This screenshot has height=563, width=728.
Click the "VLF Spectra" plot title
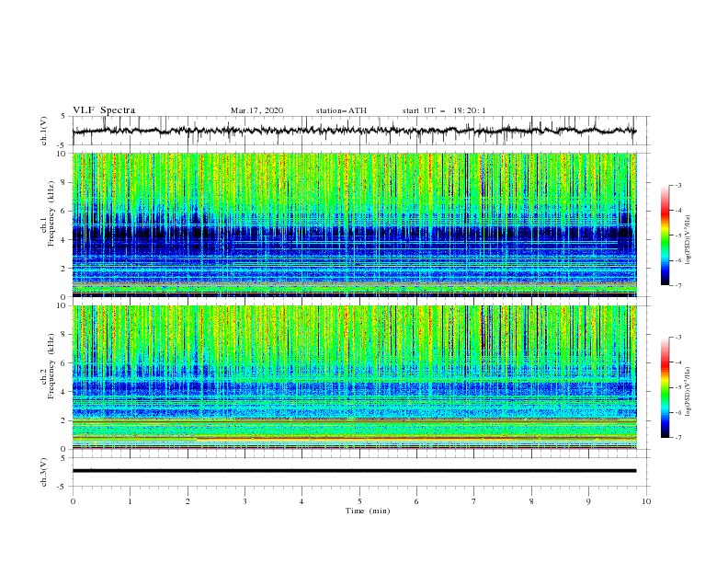(104, 110)
